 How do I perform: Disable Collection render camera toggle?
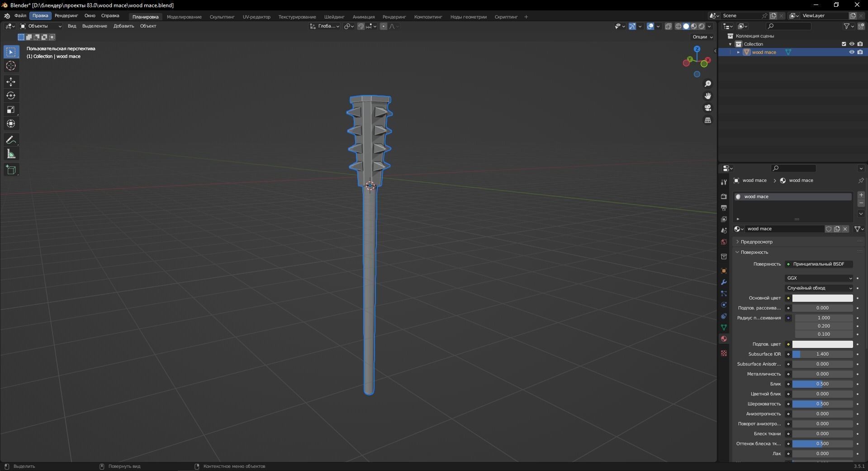[860, 44]
